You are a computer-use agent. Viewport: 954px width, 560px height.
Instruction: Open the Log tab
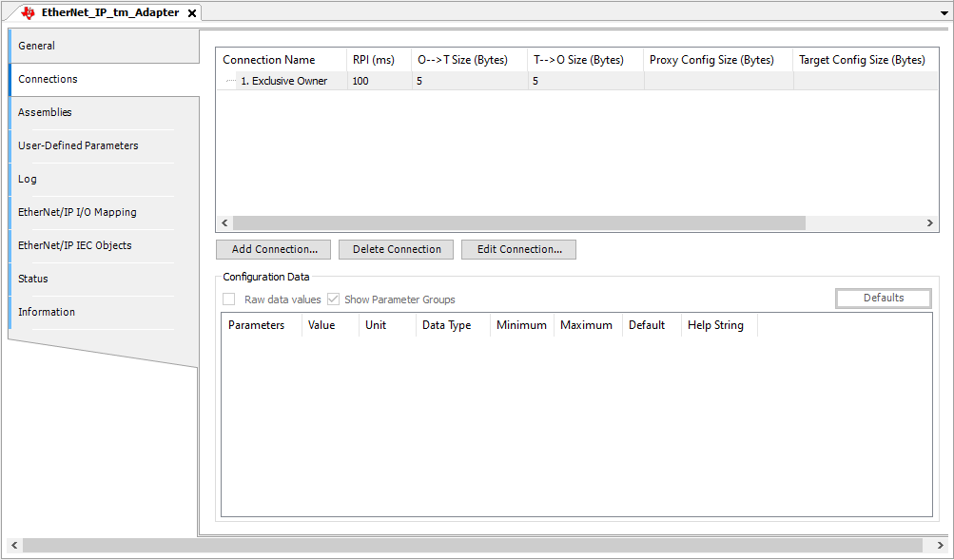28,179
